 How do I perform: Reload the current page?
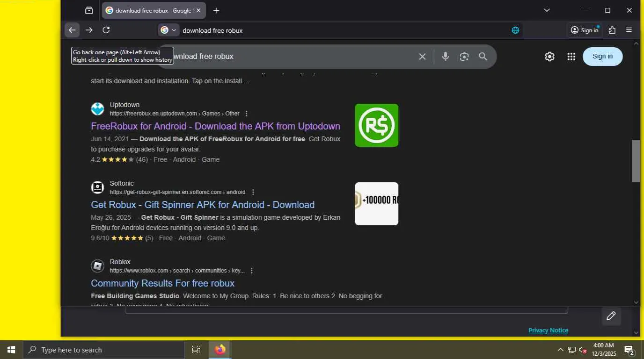(x=106, y=30)
